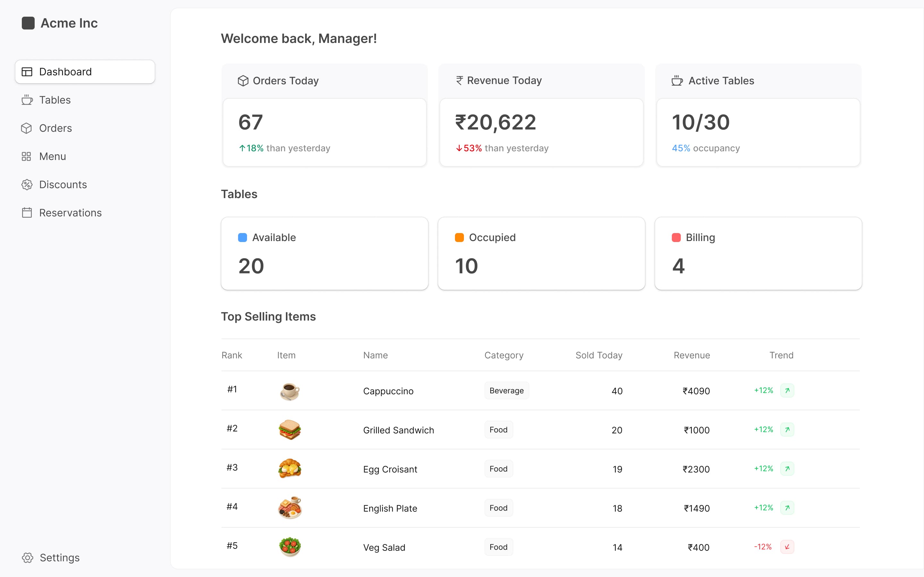Go to Orders in the sidebar
The image size is (924, 577).
(56, 128)
